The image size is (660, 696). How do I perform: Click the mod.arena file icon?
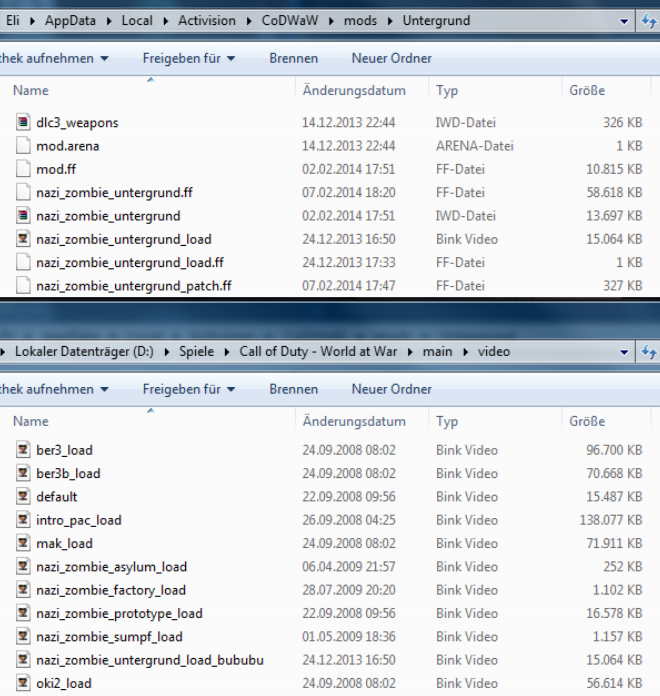pos(23,146)
